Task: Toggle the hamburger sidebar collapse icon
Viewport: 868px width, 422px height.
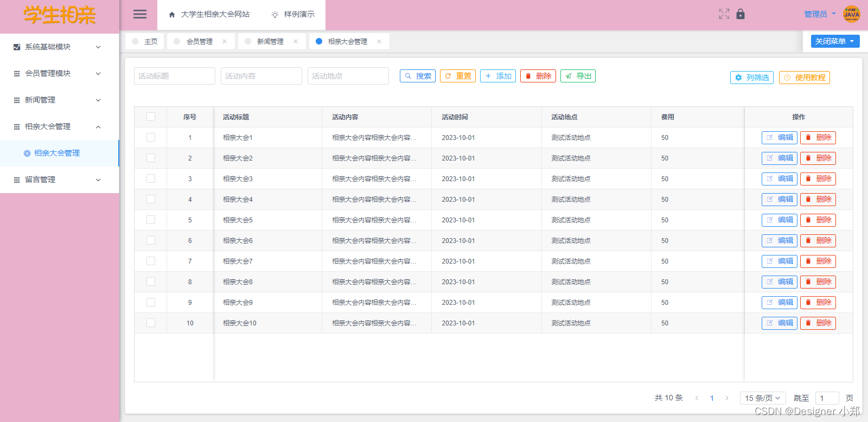Action: 140,14
